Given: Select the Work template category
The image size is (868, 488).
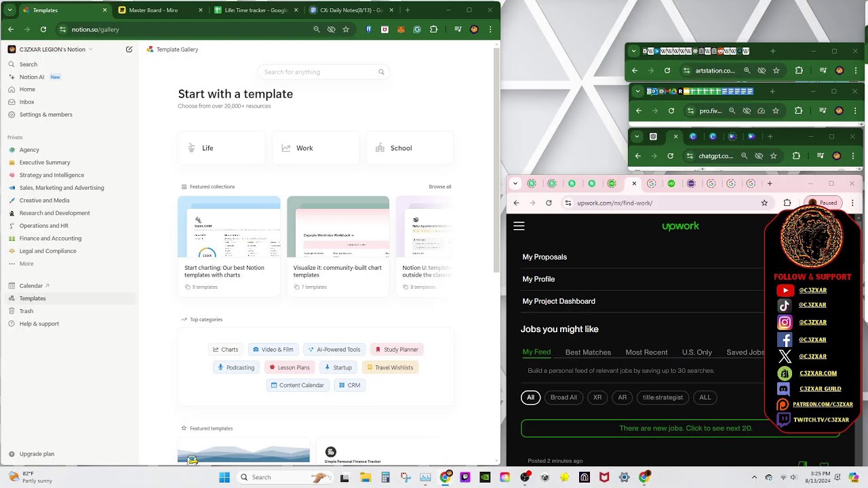Looking at the screenshot, I should [315, 148].
